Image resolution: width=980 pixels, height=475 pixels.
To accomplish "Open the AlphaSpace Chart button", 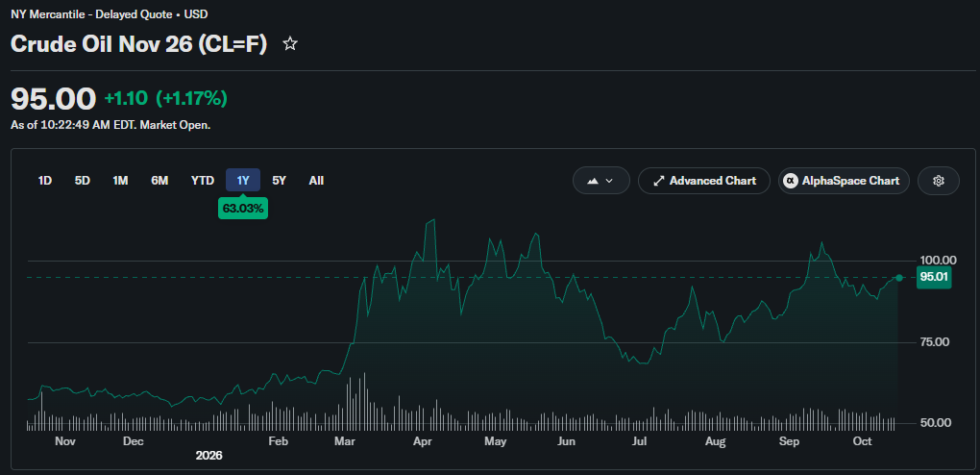I will click(x=844, y=181).
